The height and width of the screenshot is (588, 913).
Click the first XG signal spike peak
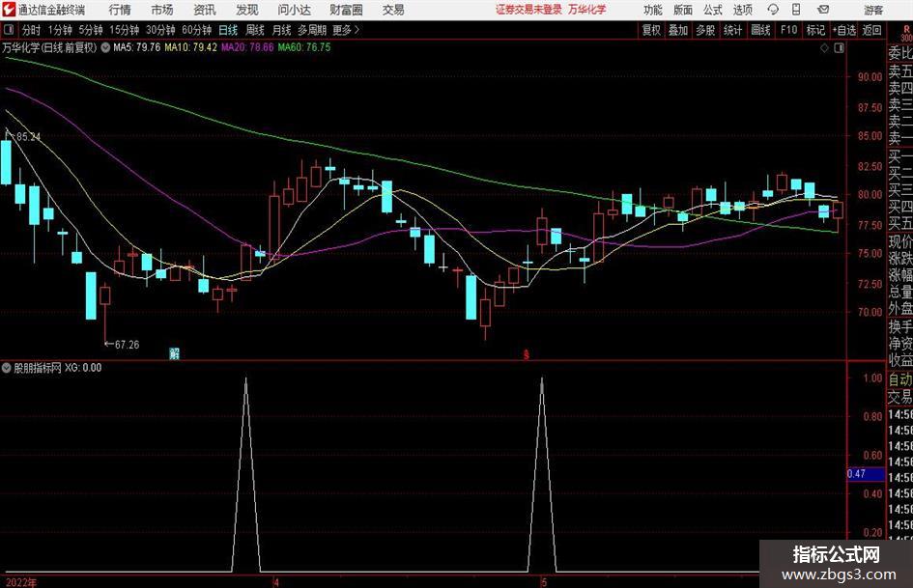coord(245,379)
